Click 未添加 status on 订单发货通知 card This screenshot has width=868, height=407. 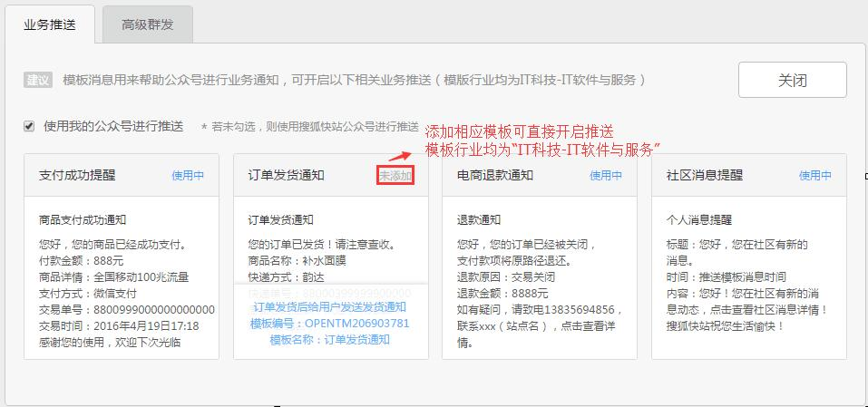[396, 175]
